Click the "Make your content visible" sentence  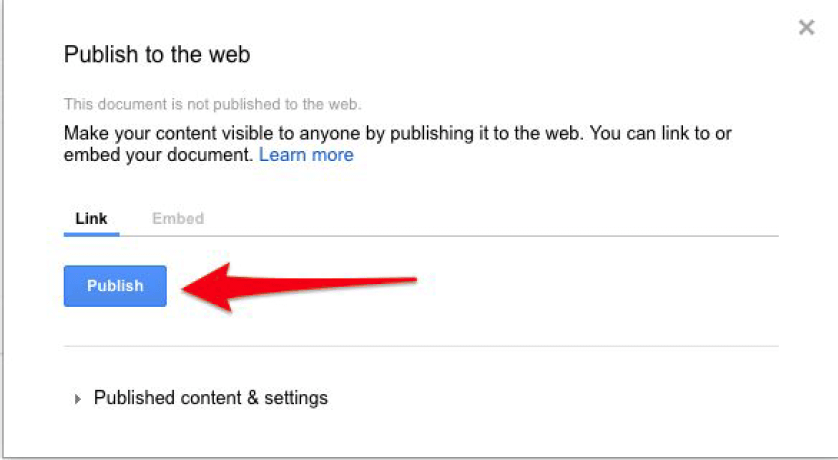300,133
